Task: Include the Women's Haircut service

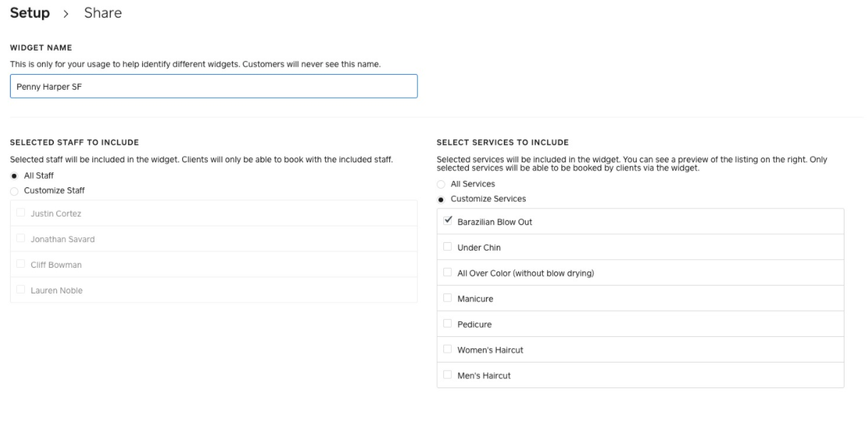Action: coord(448,349)
